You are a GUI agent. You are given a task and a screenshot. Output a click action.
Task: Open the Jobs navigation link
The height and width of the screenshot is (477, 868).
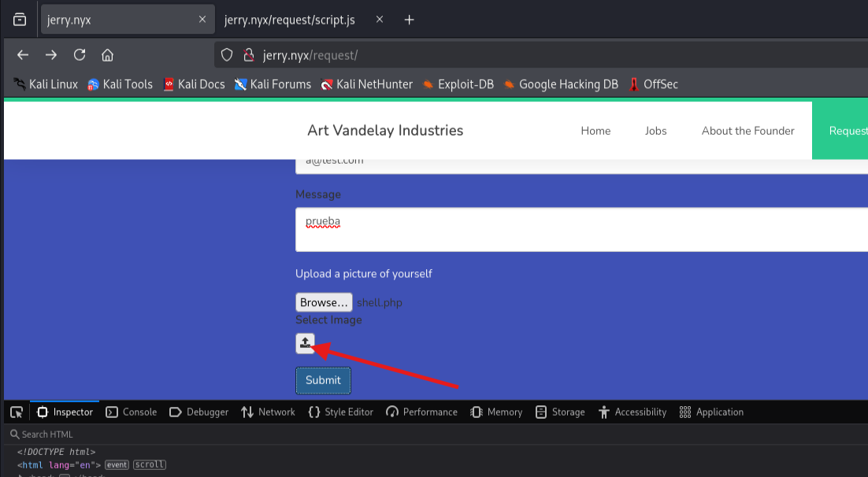click(x=655, y=131)
